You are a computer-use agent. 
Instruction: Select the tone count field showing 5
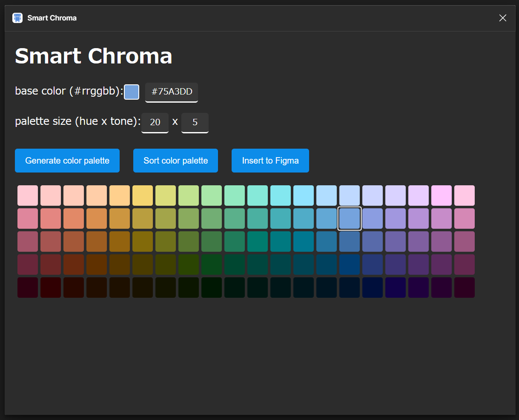point(195,122)
